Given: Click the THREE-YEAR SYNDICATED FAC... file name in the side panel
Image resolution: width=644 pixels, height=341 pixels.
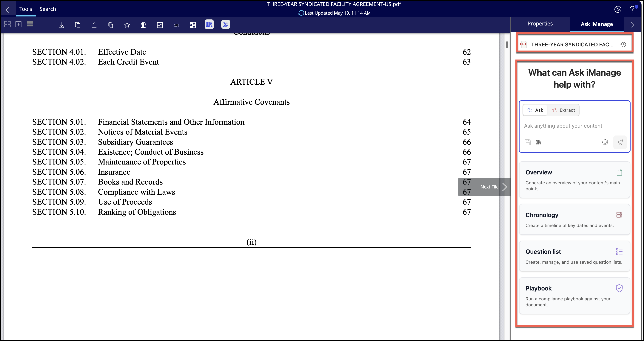Looking at the screenshot, I should coord(572,45).
